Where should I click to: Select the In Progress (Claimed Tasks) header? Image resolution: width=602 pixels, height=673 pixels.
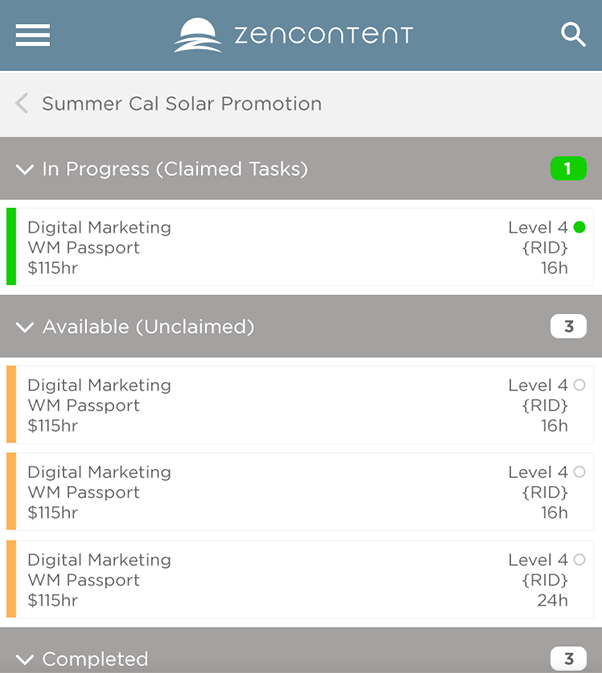click(x=175, y=169)
